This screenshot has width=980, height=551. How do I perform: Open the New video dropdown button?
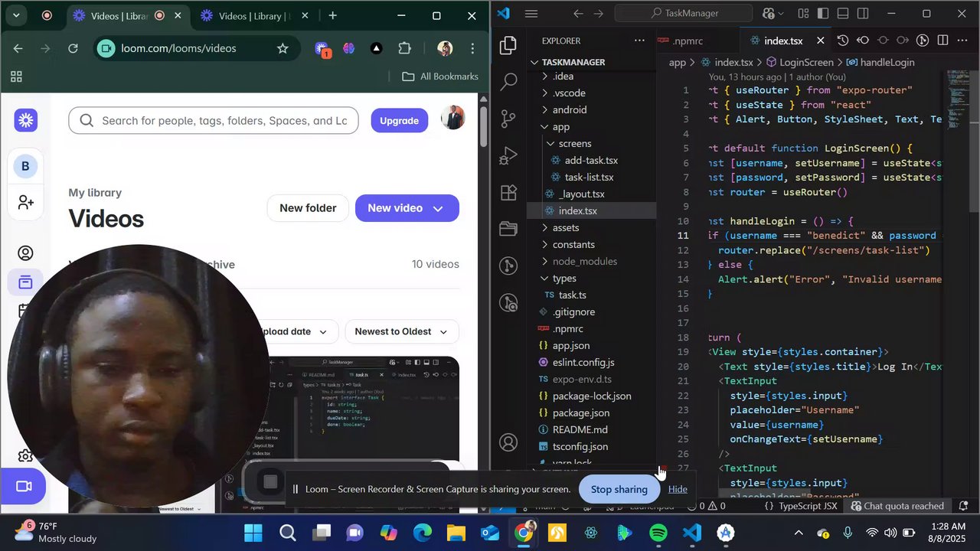pos(407,208)
